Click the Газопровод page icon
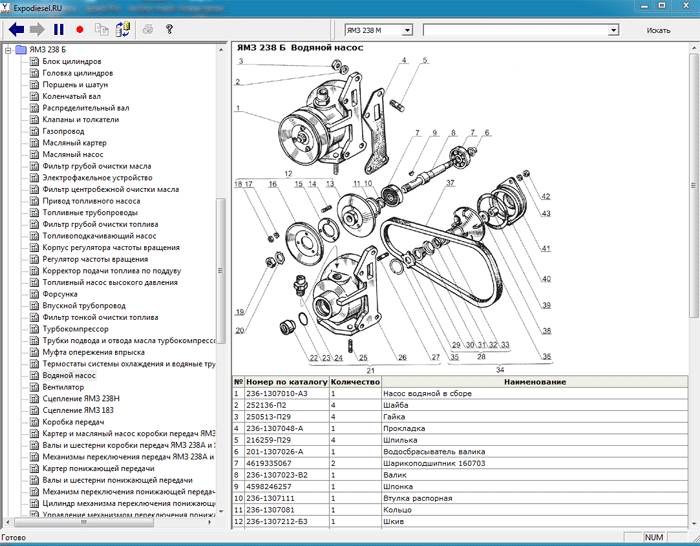 pos(34,131)
